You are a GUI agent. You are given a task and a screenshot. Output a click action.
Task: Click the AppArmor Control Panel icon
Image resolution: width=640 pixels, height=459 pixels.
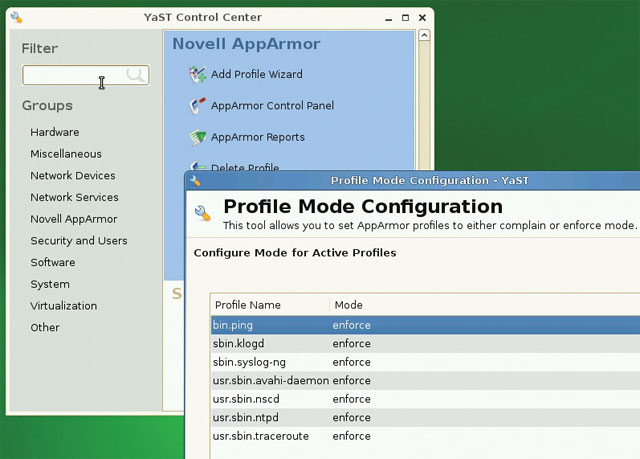tap(198, 106)
